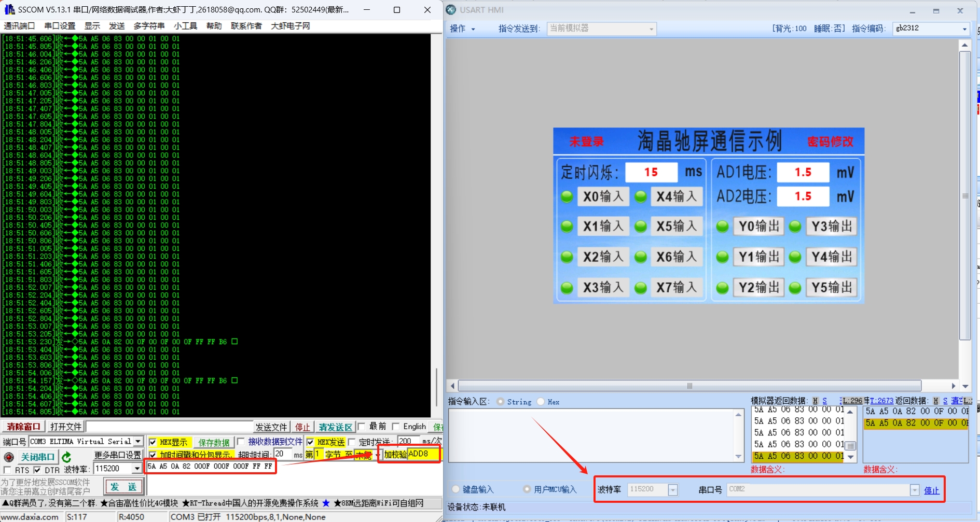The width and height of the screenshot is (980, 522).
Task: Click the 发送 send button
Action: [124, 487]
